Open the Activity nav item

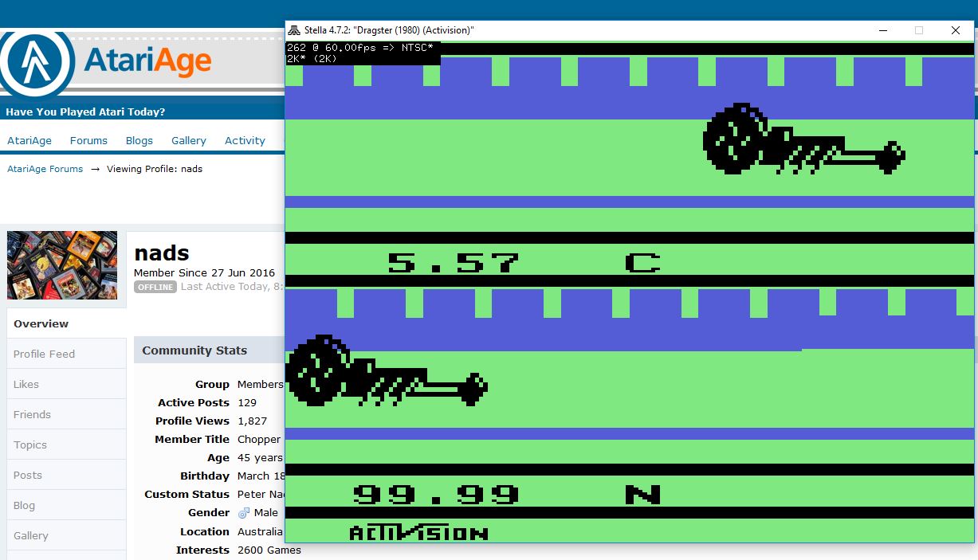(245, 140)
